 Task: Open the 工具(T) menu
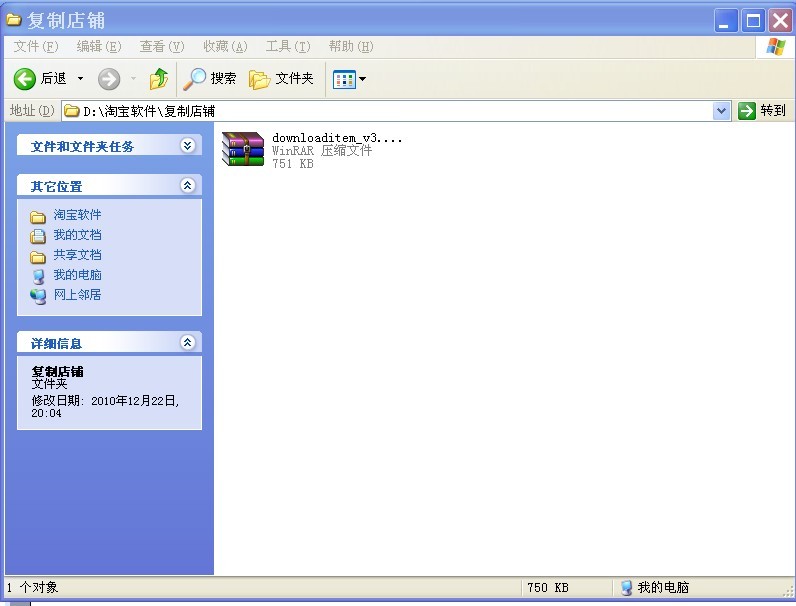pos(288,47)
